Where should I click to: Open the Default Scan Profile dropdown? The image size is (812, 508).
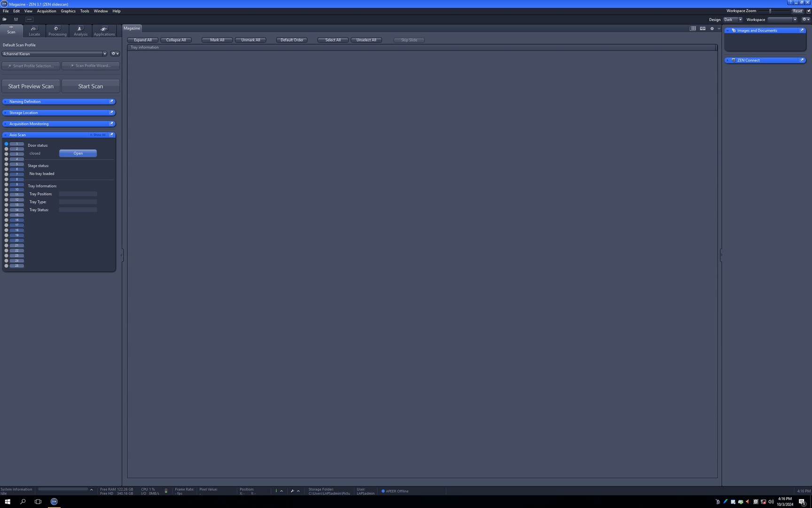104,54
